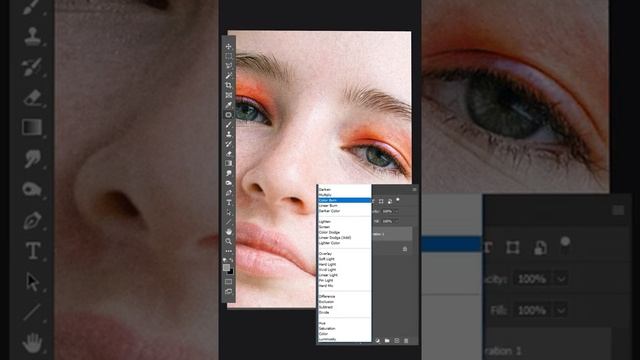Select the Lasso tool in center toolbar
Viewport: 640px width, 360px height.
(229, 66)
